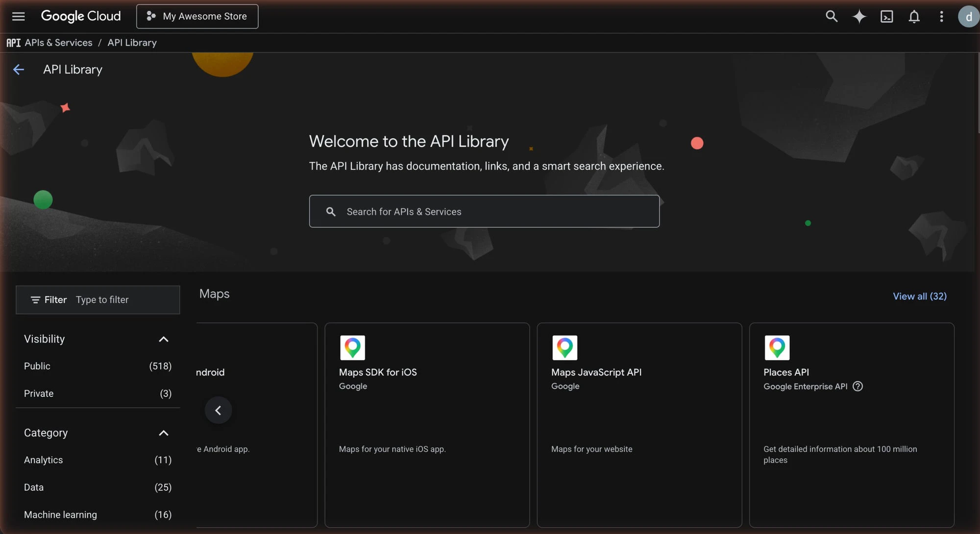
Task: Open Gemini AI assistant sparkle icon
Action: tap(859, 16)
